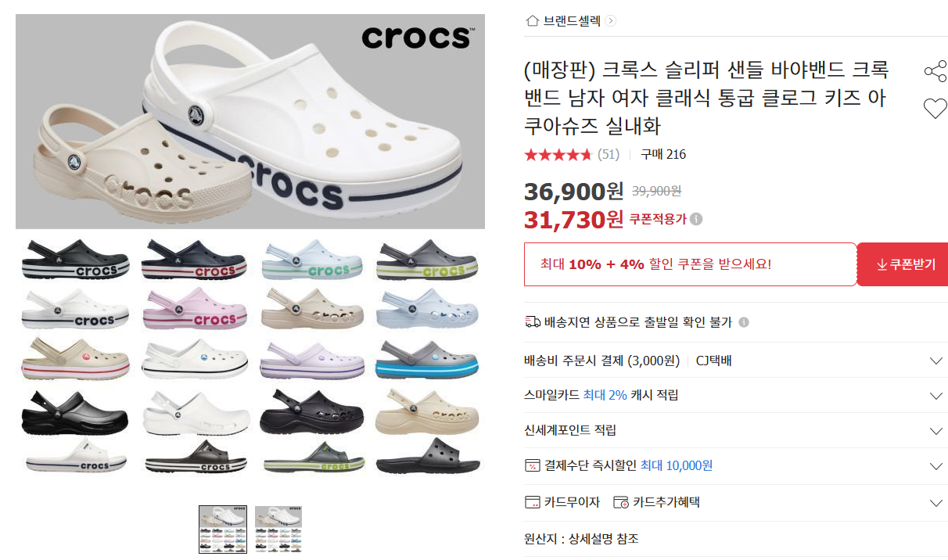Viewport: 948px width, 560px height.
Task: Click the home icon next to 브랜드셀렉
Action: click(x=533, y=21)
